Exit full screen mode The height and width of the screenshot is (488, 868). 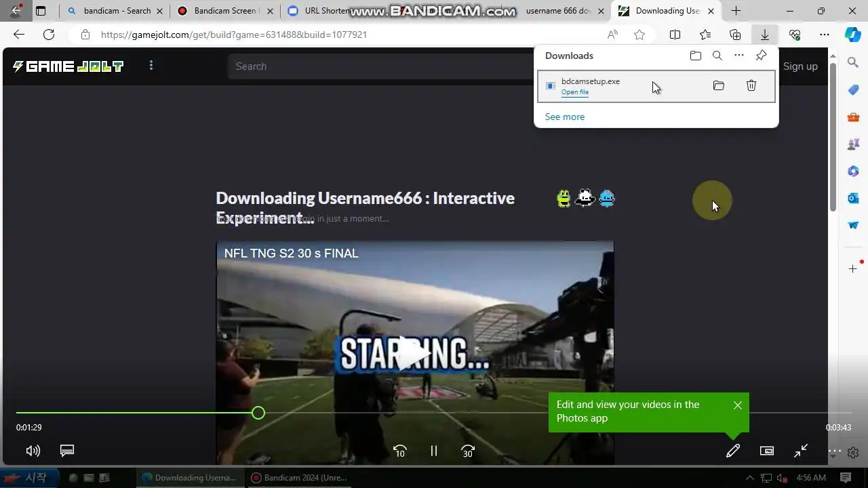[x=801, y=451]
